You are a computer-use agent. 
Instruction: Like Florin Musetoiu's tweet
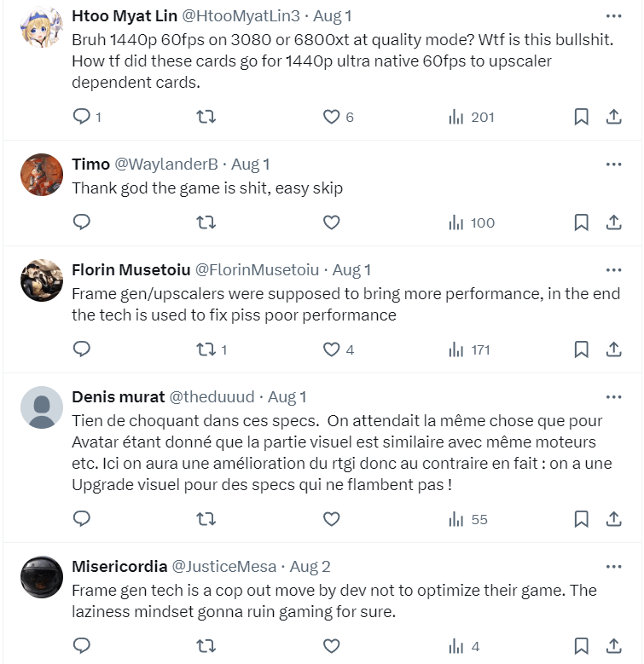[x=332, y=349]
